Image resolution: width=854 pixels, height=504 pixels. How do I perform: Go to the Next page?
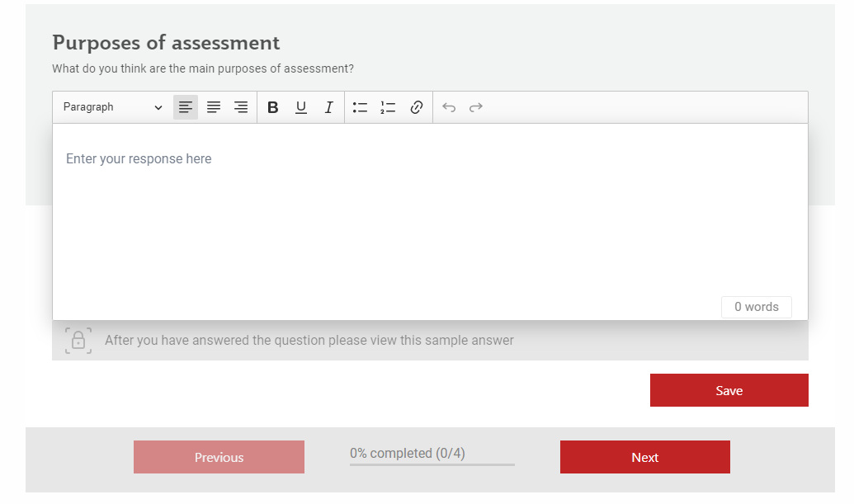644,457
